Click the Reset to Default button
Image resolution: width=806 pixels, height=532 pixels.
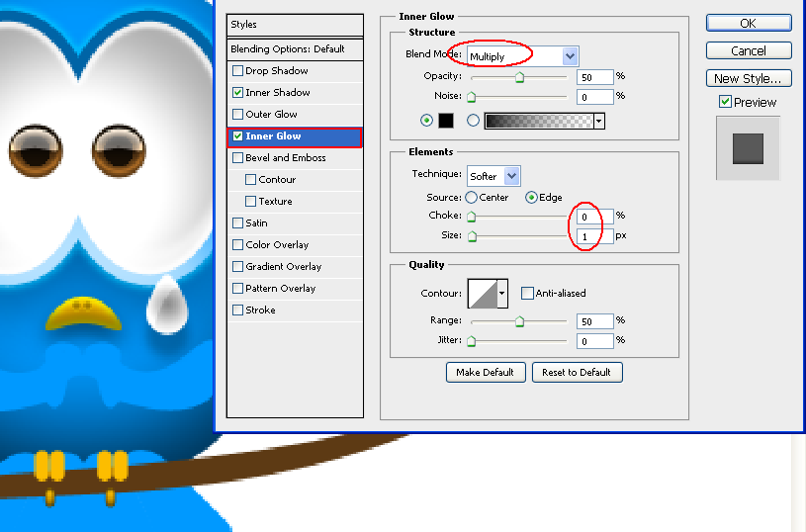[577, 372]
